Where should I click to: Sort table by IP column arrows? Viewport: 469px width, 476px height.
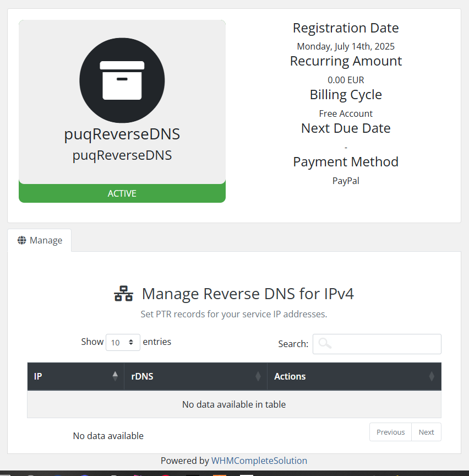(x=115, y=376)
